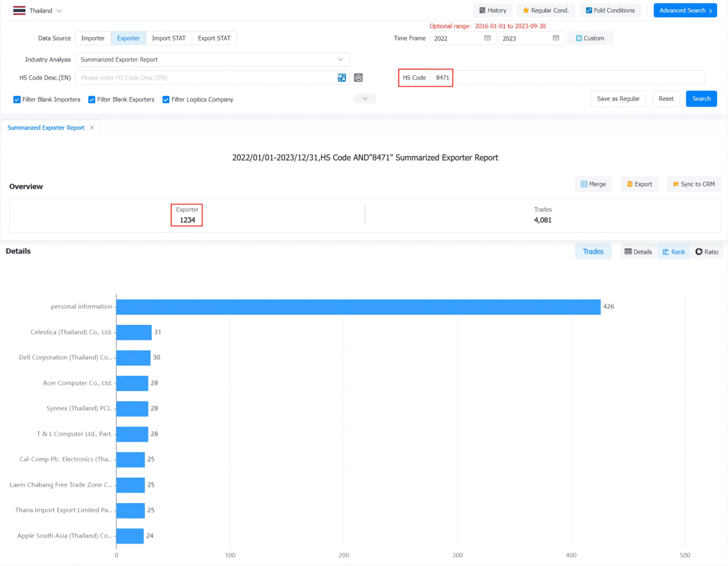
Task: Toggle Filter Blank Exporters checkbox
Action: click(92, 99)
